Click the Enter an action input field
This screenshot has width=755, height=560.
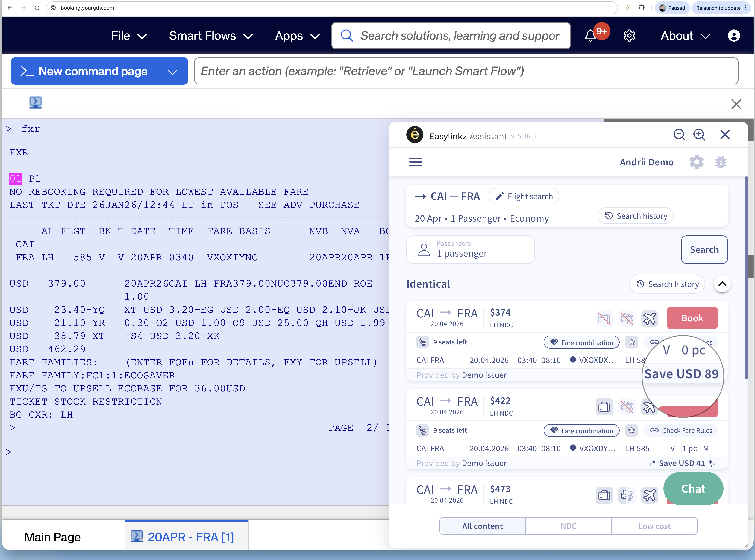pyautogui.click(x=466, y=71)
